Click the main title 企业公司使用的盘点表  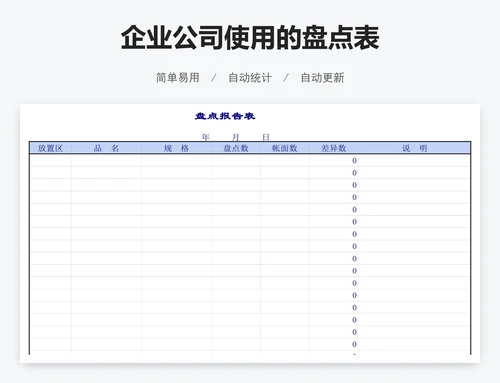point(250,38)
